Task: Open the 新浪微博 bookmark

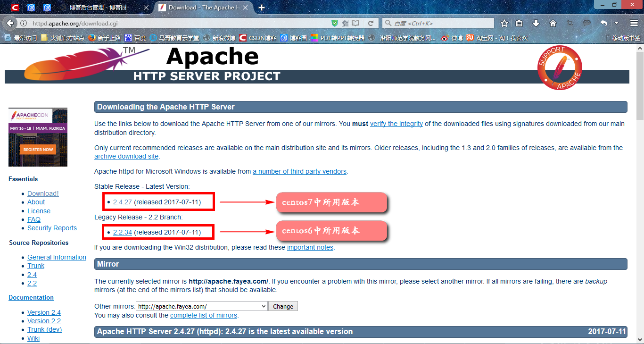Action: click(219, 38)
